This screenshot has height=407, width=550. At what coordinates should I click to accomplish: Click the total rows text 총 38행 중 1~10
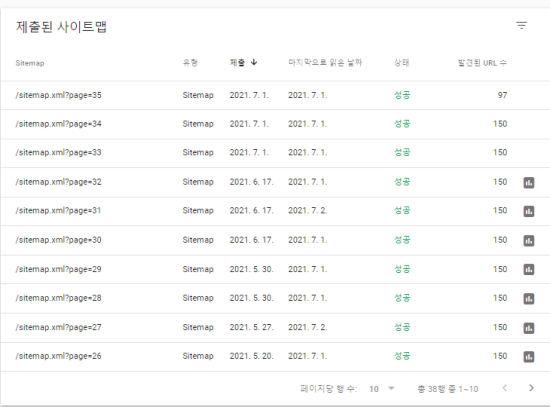click(448, 389)
